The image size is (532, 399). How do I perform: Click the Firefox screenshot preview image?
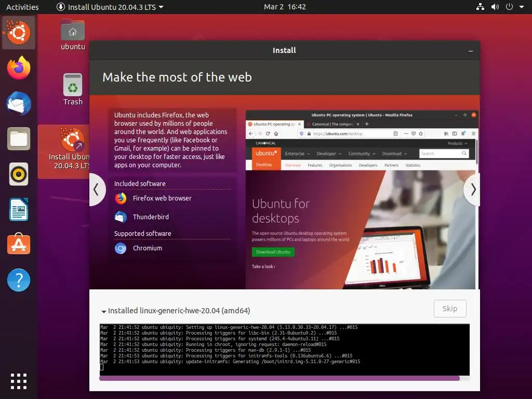click(x=362, y=199)
